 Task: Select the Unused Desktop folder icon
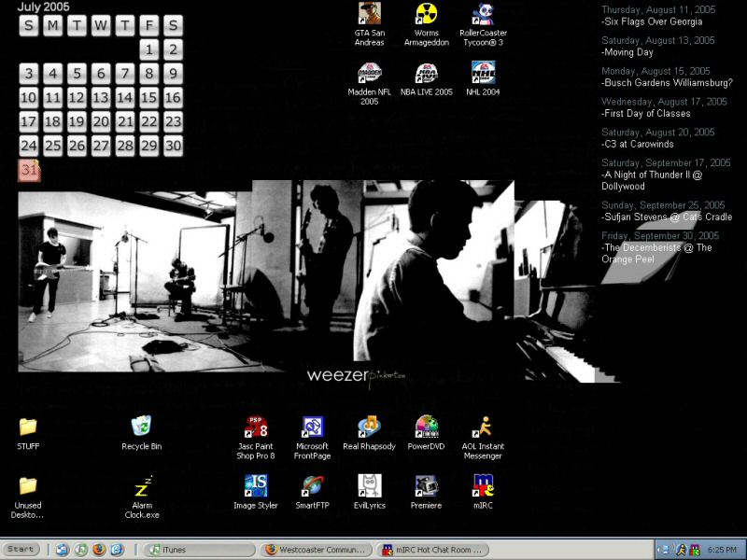pos(28,497)
